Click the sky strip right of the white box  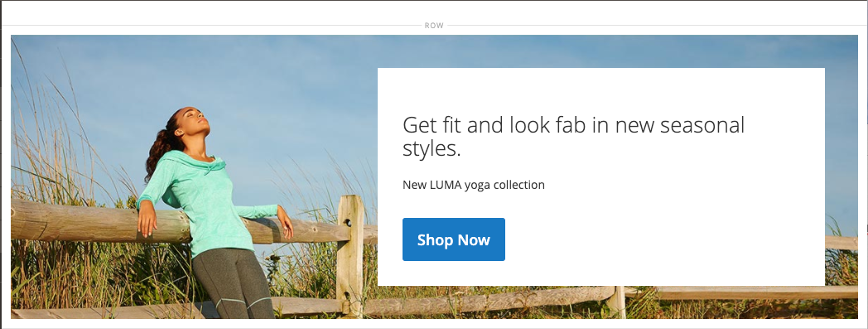click(841, 138)
